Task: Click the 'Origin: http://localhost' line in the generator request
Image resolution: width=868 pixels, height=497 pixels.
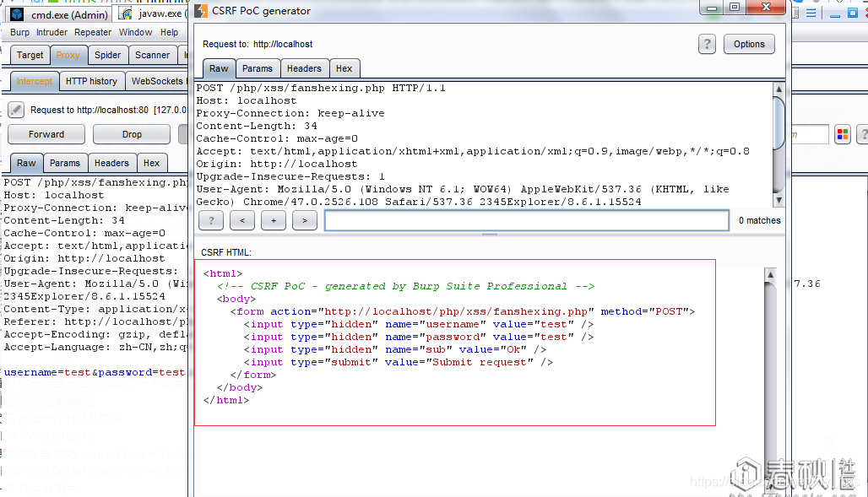Action: pyautogui.click(x=277, y=164)
